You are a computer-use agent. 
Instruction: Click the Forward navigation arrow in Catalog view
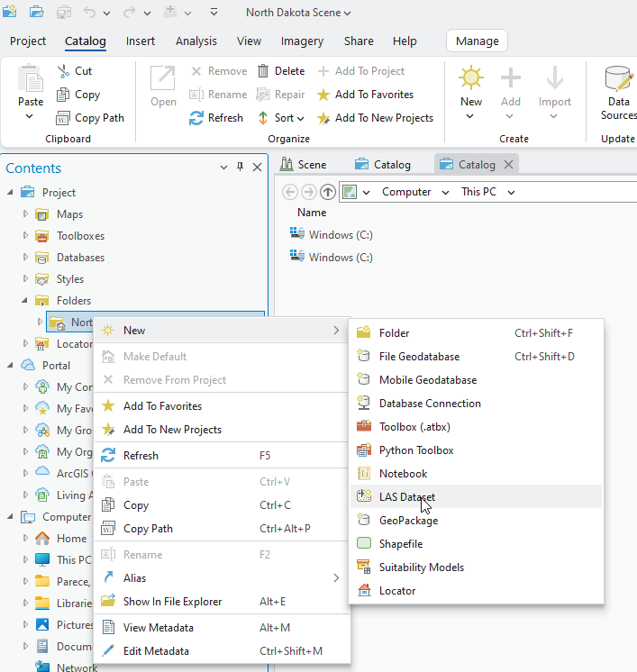pyautogui.click(x=309, y=192)
